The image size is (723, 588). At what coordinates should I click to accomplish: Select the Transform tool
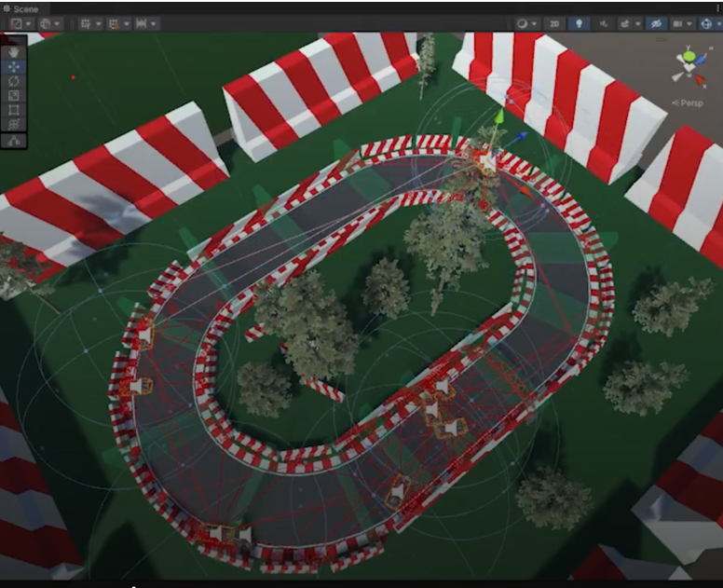(14, 123)
